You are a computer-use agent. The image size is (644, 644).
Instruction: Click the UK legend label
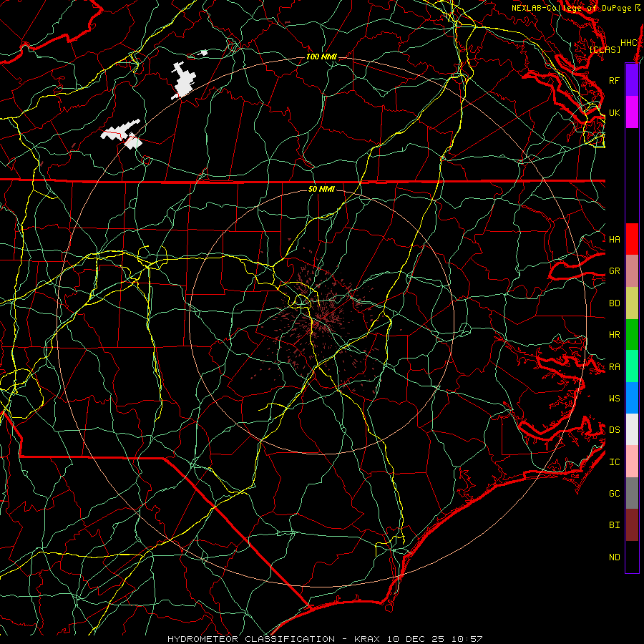pyautogui.click(x=614, y=112)
